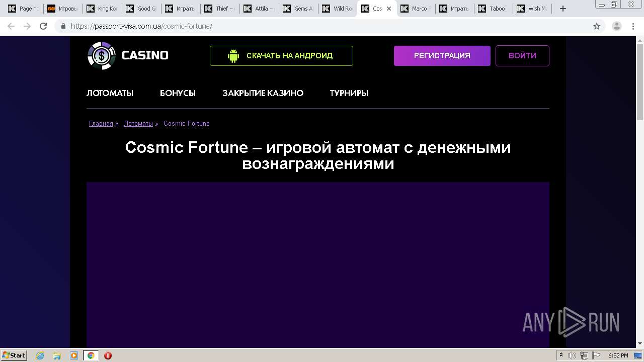Switch to the Taboo tab
This screenshot has height=362, width=644.
click(x=494, y=9)
